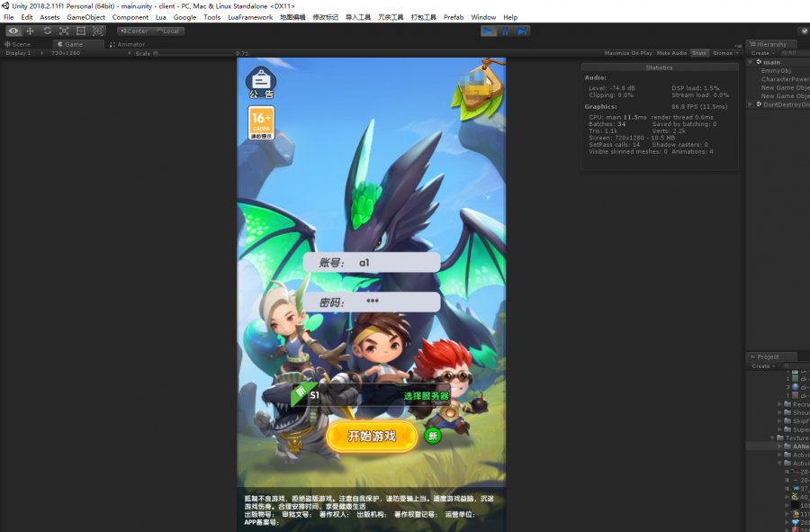The width and height of the screenshot is (810, 532).
Task: Adjust the Game view Scale slider
Action: coord(193,53)
